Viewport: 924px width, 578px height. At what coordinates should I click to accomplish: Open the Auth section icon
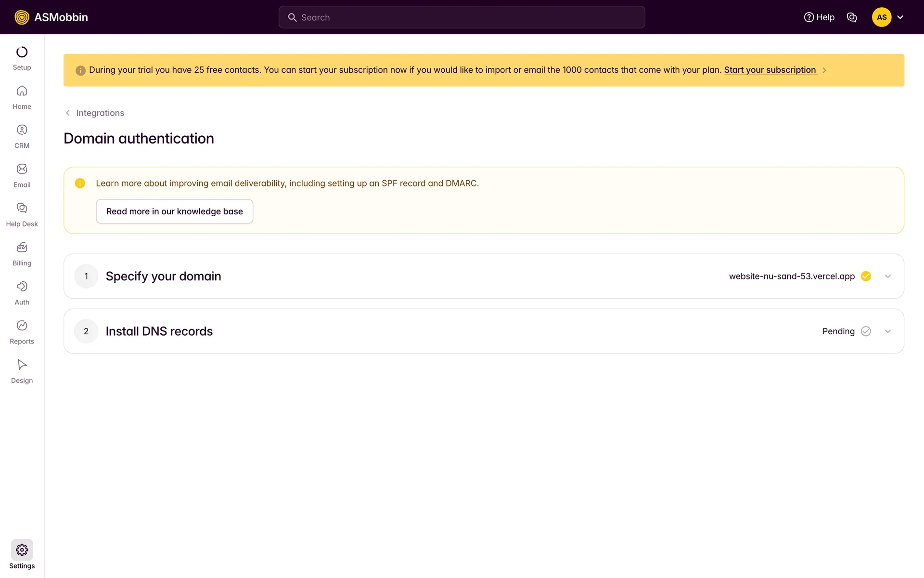coord(22,287)
